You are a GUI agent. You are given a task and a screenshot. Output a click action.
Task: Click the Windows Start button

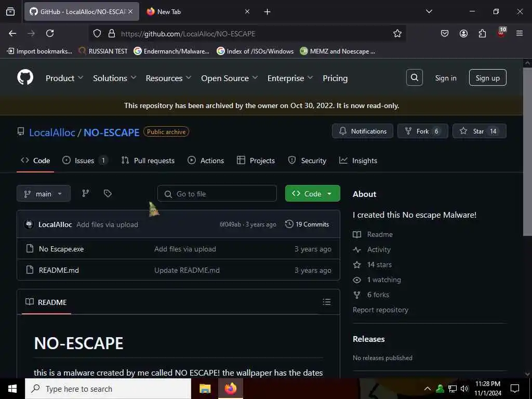[12, 389]
